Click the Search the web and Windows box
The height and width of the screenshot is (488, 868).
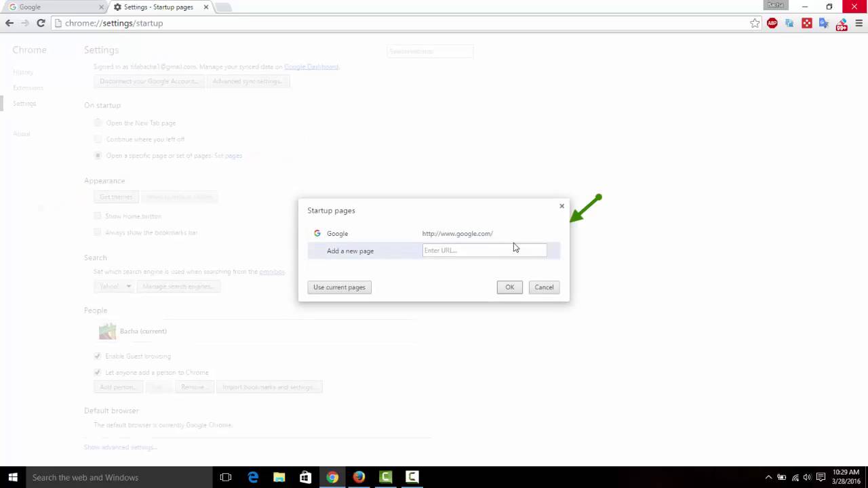(x=119, y=477)
